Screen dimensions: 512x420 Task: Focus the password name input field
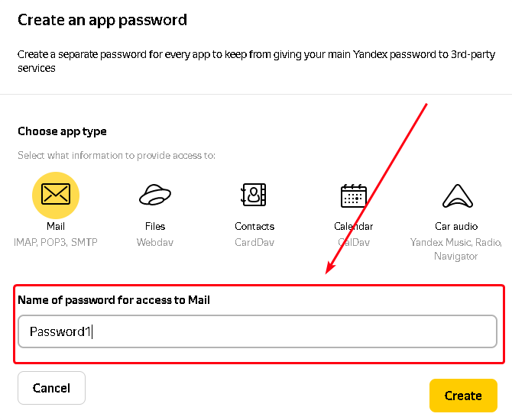click(257, 331)
